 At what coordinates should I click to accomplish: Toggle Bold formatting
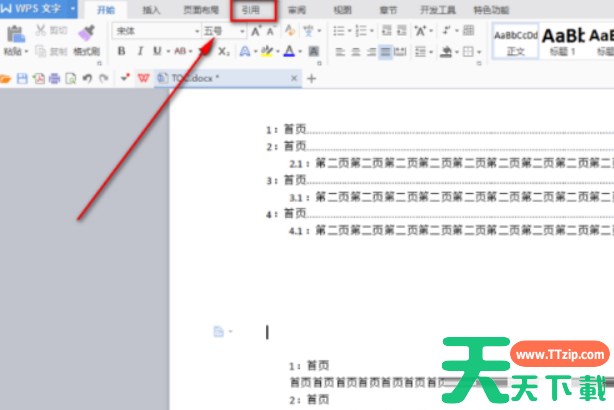121,51
